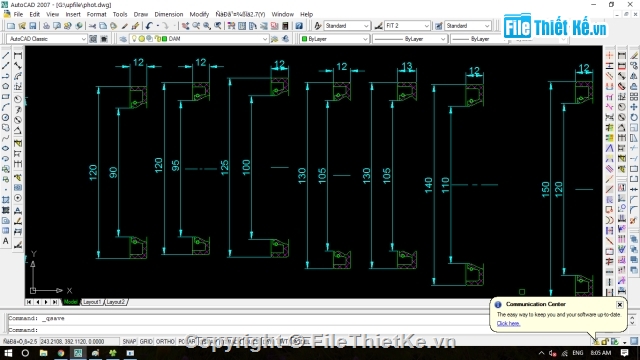This screenshot has height=360, width=640.
Task: Toggle SNAP mode in status bar
Action: tap(129, 341)
